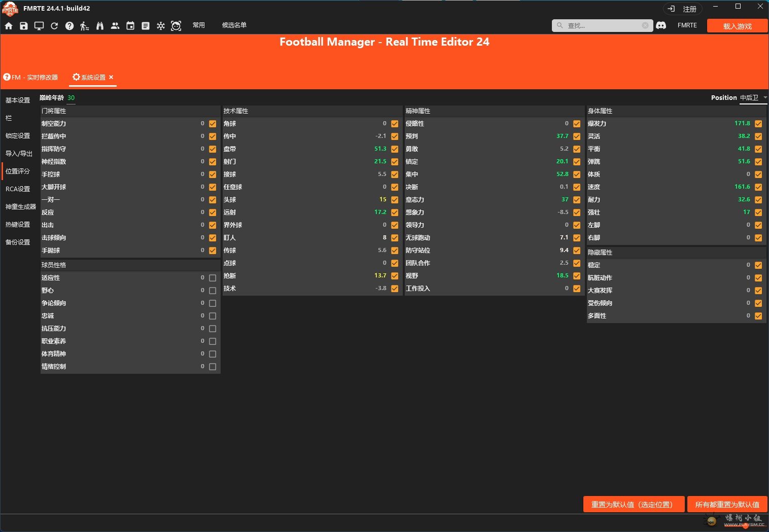The image size is (769, 532).
Task: Click the 视野 value 18.5
Action: pos(563,275)
